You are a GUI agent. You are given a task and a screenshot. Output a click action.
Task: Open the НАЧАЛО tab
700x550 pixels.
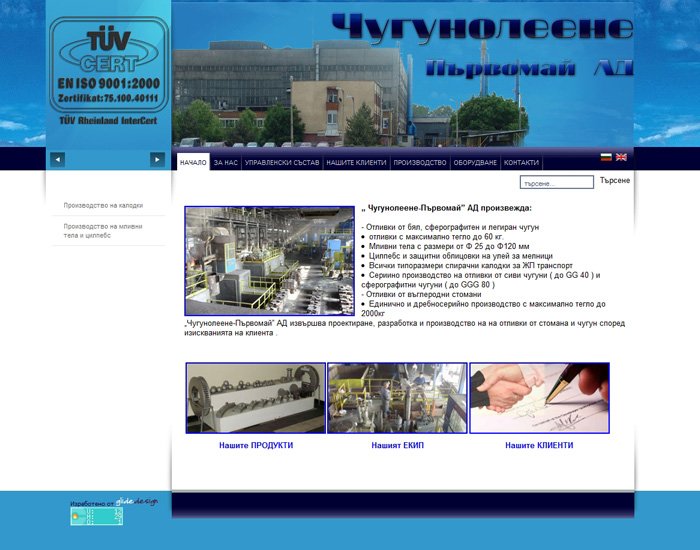coord(193,162)
